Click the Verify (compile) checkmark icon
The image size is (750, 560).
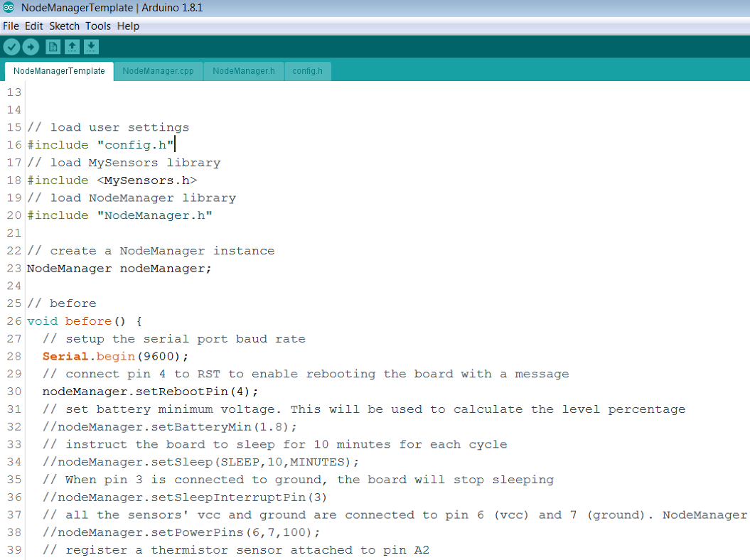11,46
